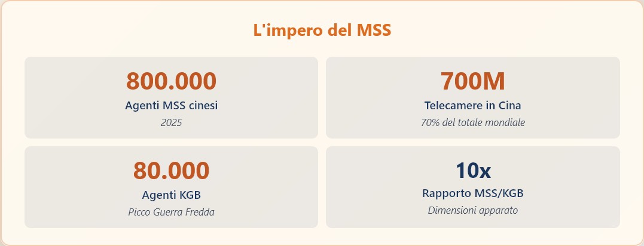
Task: Select the 10x ratio figure
Action: pos(472,170)
